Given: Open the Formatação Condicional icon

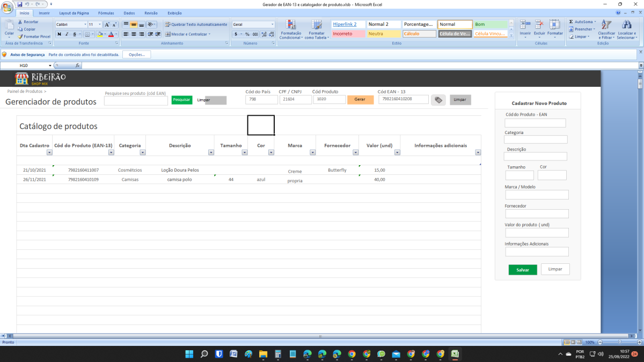Looking at the screenshot, I should [x=291, y=25].
